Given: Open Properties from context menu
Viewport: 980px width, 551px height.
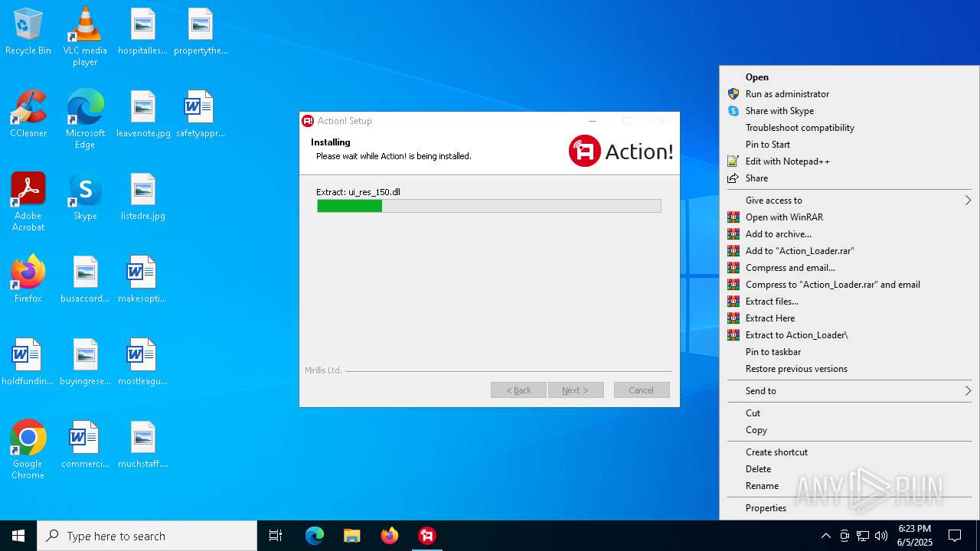Looking at the screenshot, I should click(848, 507).
